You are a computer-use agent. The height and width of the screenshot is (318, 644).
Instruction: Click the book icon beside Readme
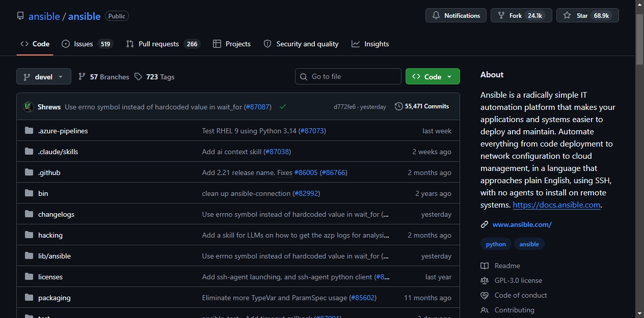(485, 266)
